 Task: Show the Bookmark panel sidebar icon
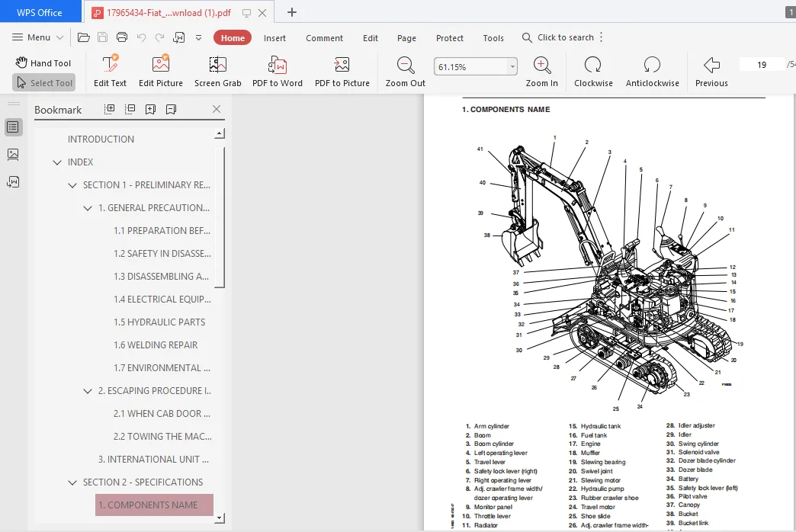(13, 127)
